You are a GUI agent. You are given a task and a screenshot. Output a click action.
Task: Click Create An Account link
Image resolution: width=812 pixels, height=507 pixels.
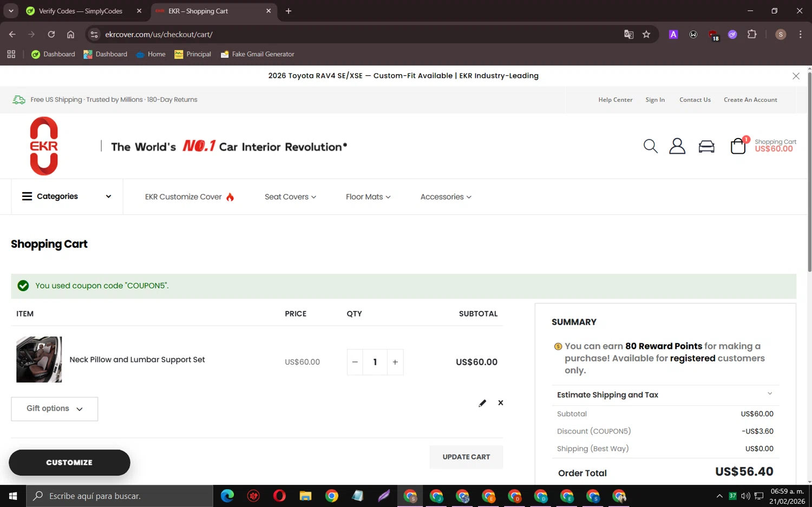(x=750, y=100)
